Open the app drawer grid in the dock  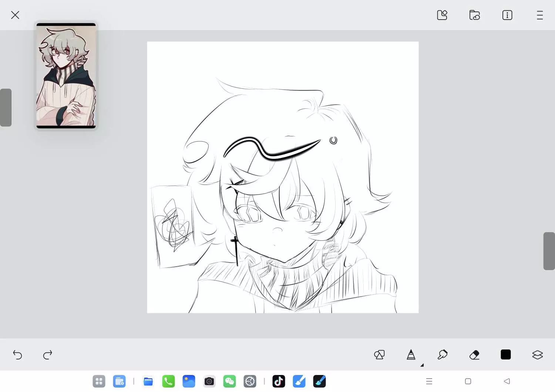coord(99,381)
